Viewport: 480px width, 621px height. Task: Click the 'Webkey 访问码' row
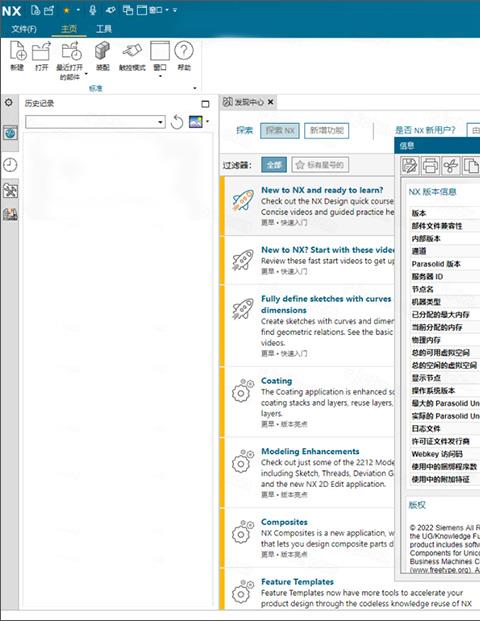click(x=445, y=454)
